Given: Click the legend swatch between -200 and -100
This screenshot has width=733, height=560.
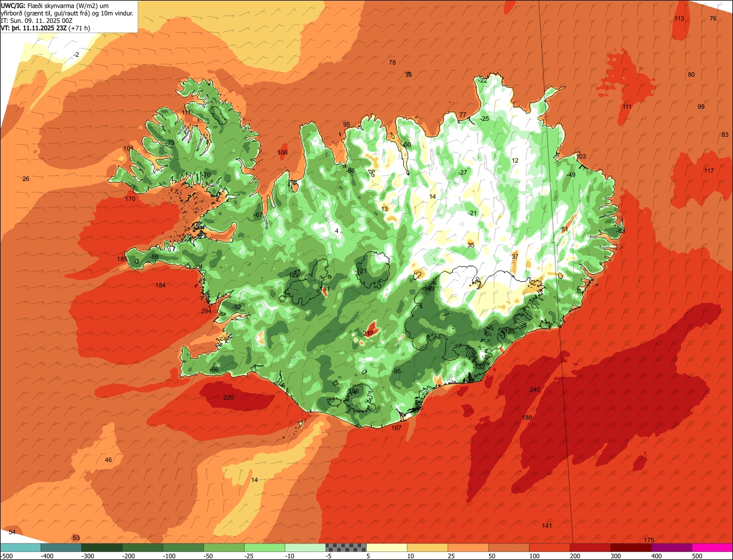Looking at the screenshot, I should point(142,547).
